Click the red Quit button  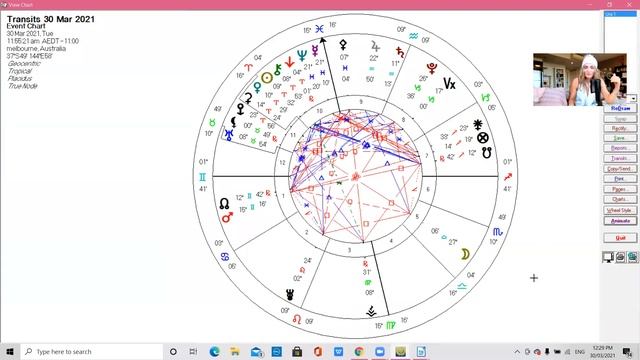620,238
